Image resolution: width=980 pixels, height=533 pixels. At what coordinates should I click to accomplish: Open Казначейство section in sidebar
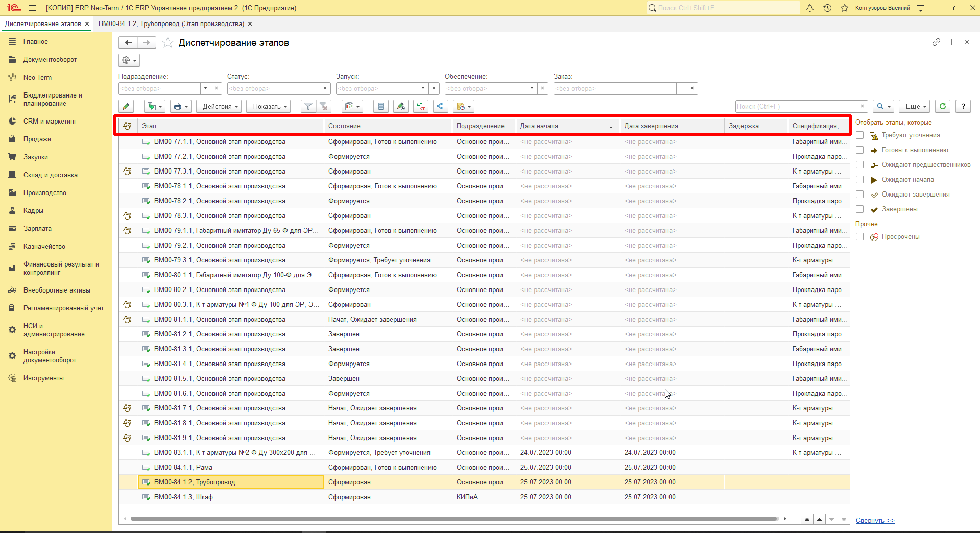(44, 247)
